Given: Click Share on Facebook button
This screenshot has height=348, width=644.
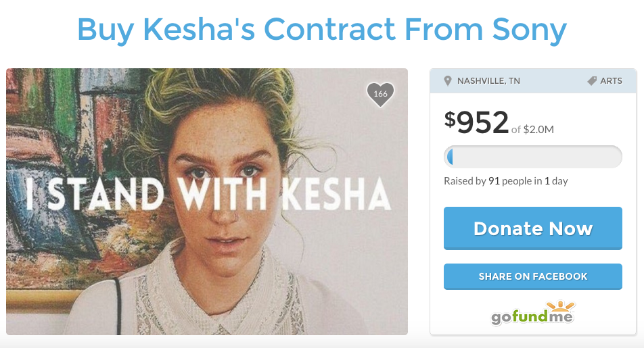Looking at the screenshot, I should coord(532,276).
